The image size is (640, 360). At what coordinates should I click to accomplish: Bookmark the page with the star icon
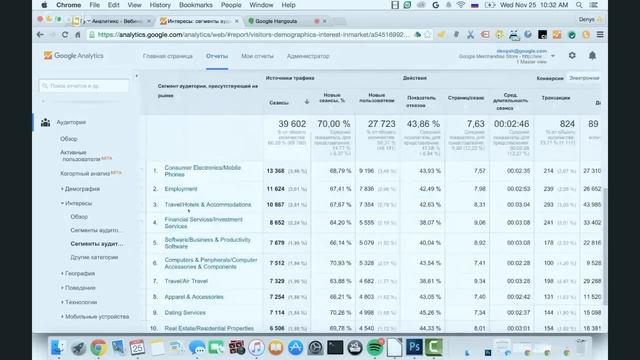[x=427, y=35]
